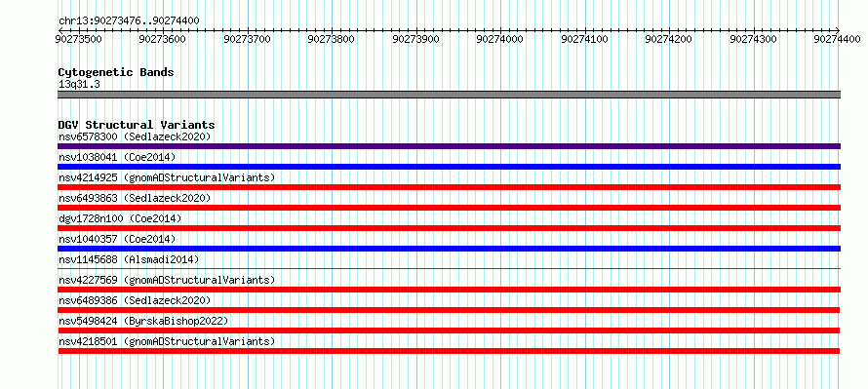
Task: Click ruler position 90274100
Action: [584, 39]
